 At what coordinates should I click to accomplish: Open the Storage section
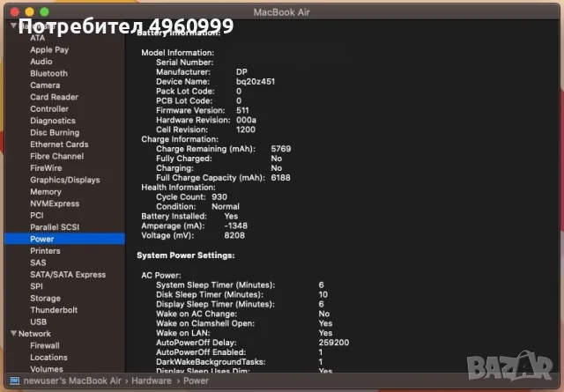pyautogui.click(x=45, y=299)
